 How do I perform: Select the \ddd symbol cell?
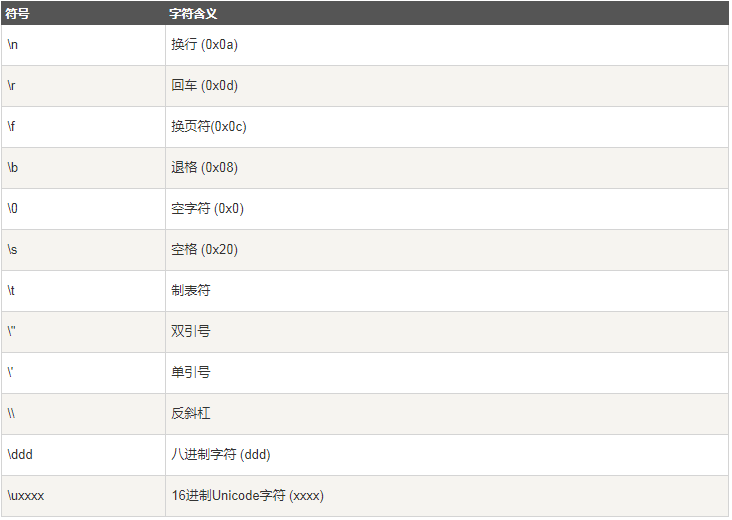click(84, 455)
